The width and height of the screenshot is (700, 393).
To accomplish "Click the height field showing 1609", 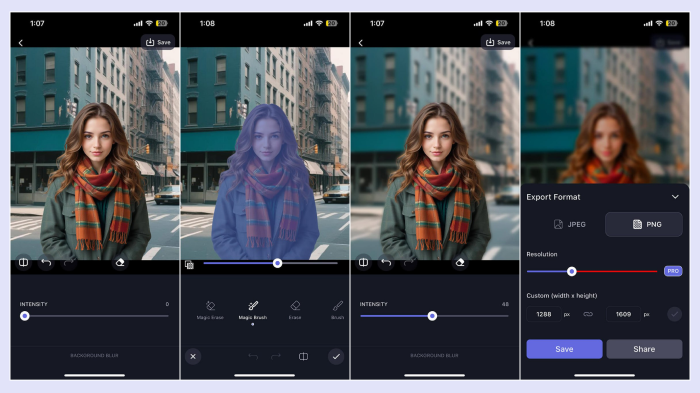I will tap(623, 314).
